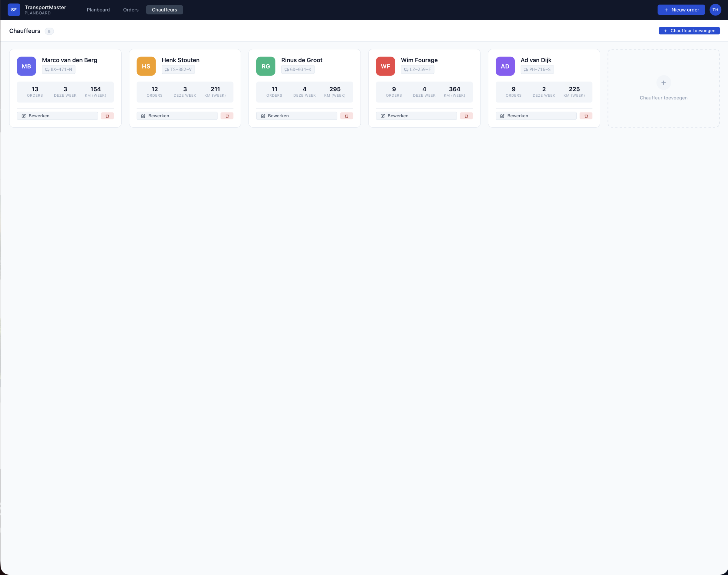Click the SF TransportMaster logo

click(x=14, y=9)
